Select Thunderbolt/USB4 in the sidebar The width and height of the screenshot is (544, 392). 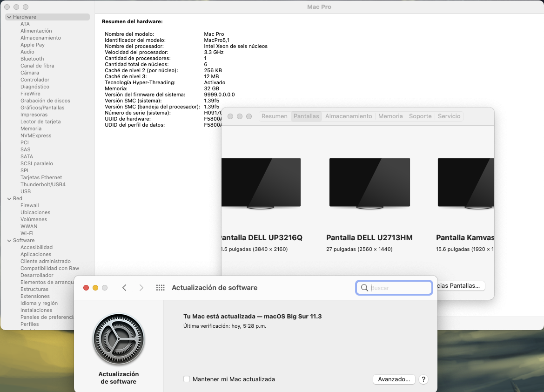(43, 184)
